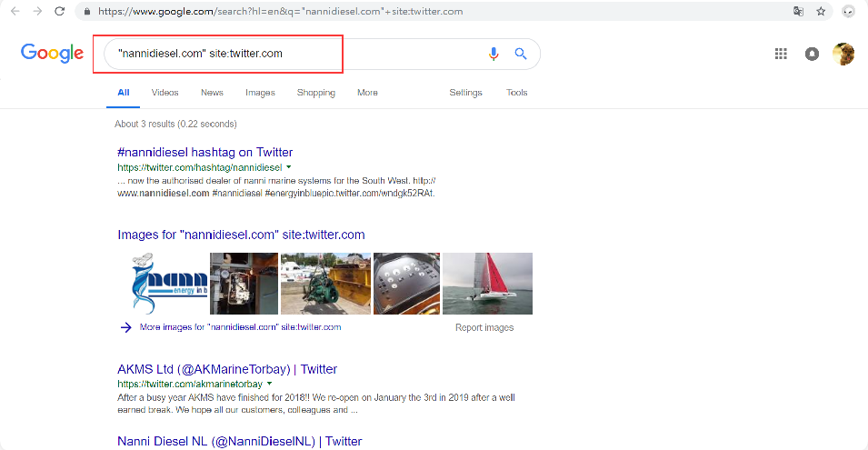868x450 pixels.
Task: Open the instrument panel image thumbnail
Action: (407, 284)
